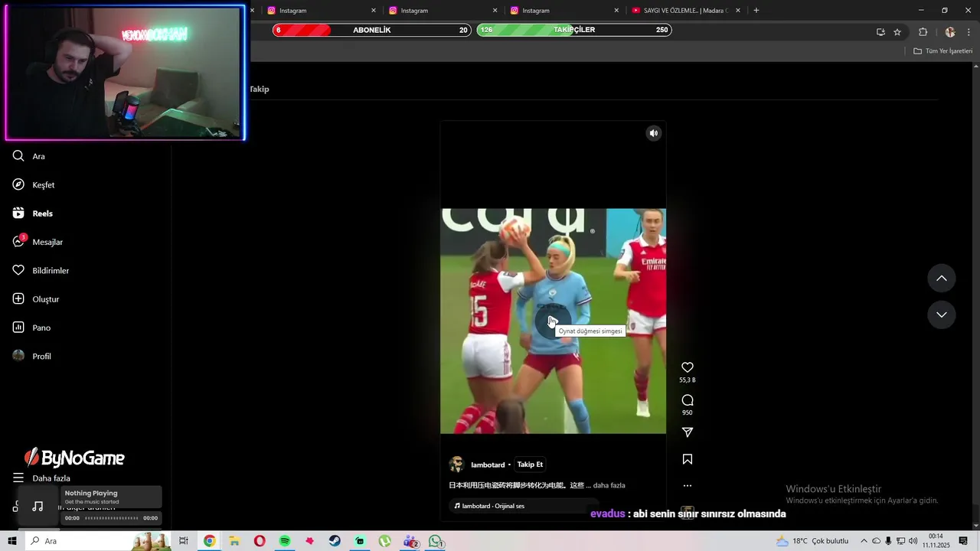Open uTorrent from the taskbar
980x551 pixels.
[384, 541]
